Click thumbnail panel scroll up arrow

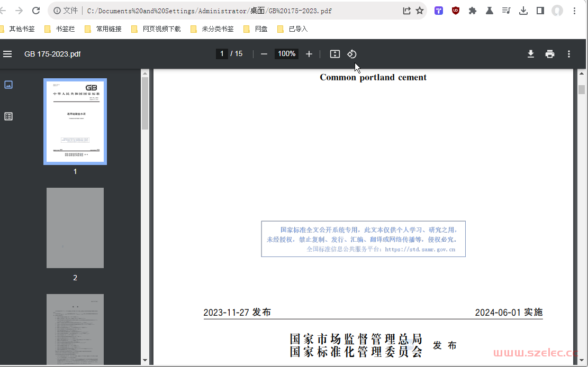145,74
